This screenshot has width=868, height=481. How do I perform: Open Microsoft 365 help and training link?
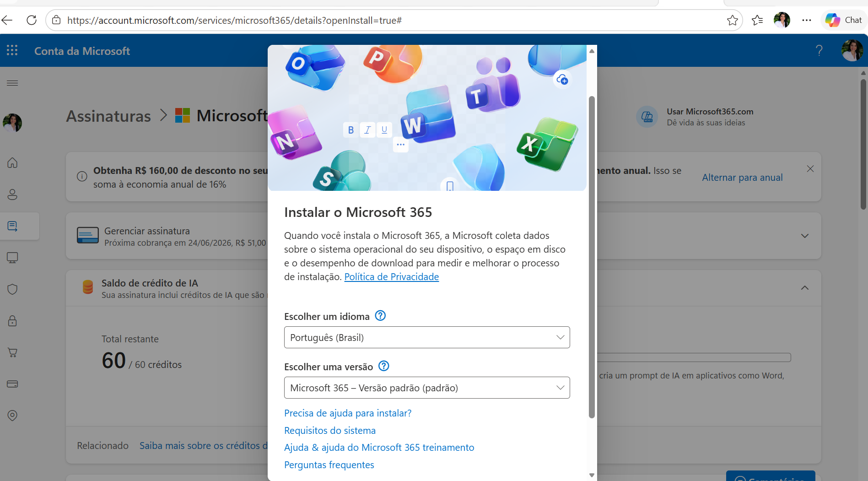coord(379,448)
